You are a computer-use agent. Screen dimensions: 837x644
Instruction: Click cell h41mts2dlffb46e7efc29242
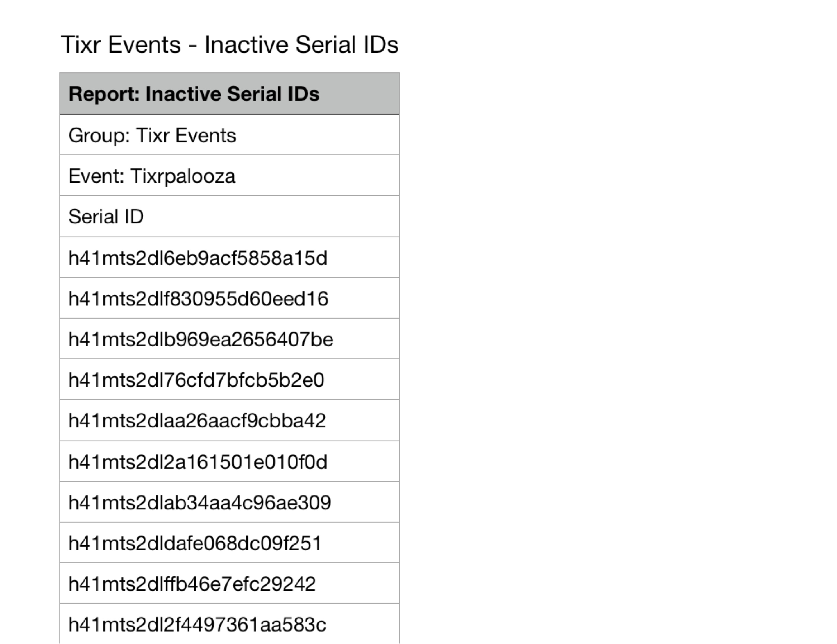pyautogui.click(x=230, y=583)
